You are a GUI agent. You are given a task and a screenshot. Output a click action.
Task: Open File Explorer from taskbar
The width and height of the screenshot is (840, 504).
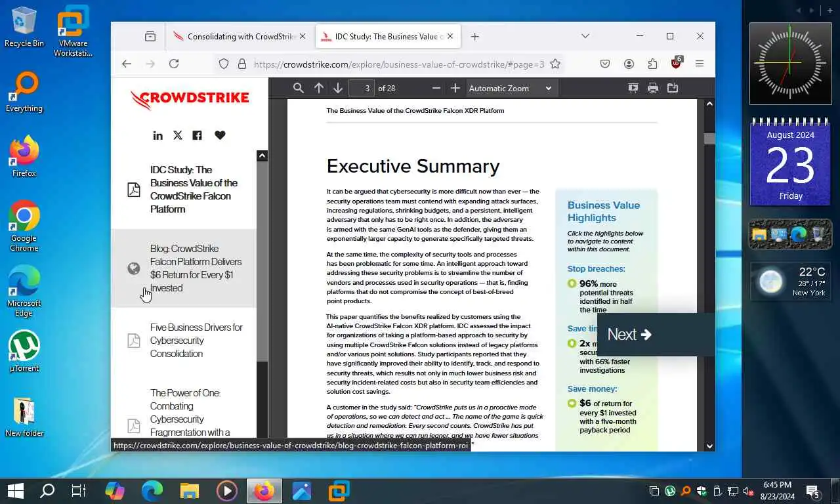pos(190,491)
